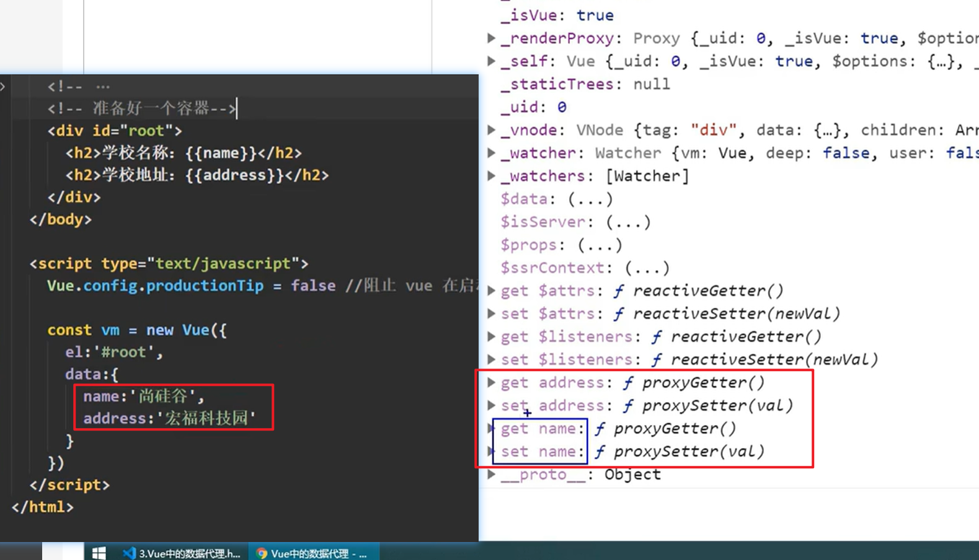979x560 pixels.
Task: Expand set $attrs reactiveSetter
Action: (x=491, y=313)
